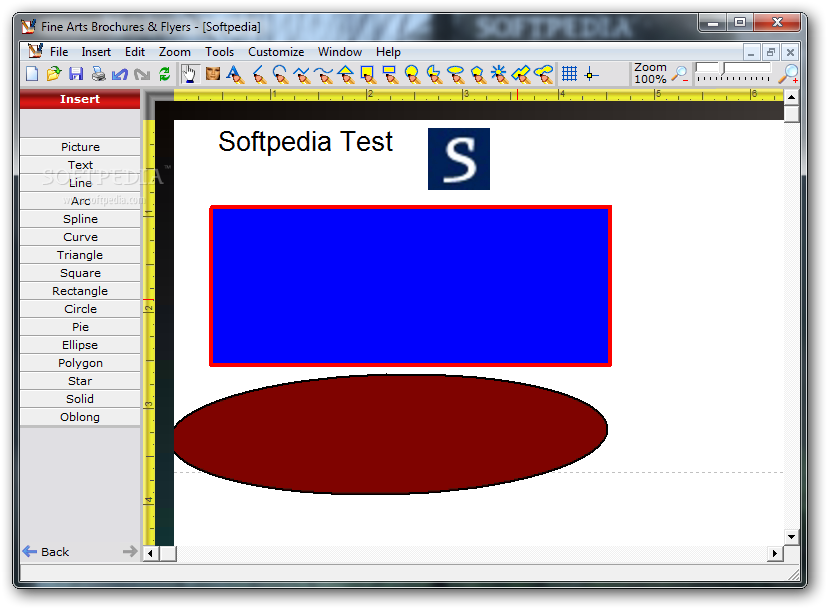Select the spline drawing tool icon
828x609 pixels.
302,74
